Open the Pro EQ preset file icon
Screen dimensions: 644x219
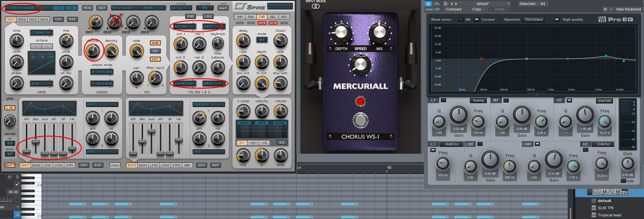[x=445, y=4]
